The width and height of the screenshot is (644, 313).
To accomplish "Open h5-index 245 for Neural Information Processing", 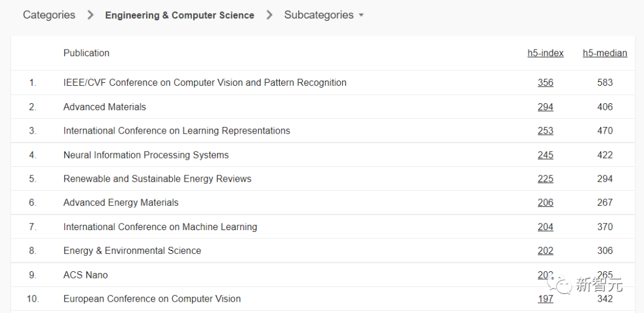I will (545, 155).
